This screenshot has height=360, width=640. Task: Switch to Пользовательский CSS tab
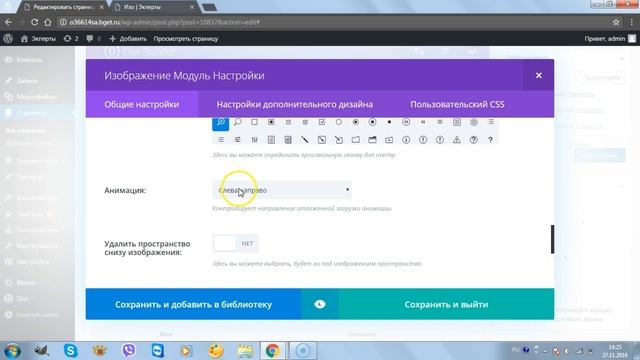[457, 104]
